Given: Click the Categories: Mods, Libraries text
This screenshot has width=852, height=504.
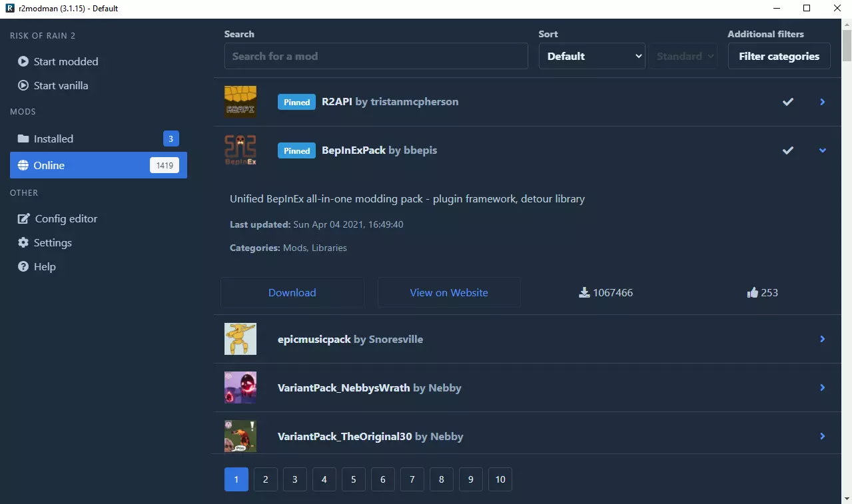Looking at the screenshot, I should pyautogui.click(x=288, y=248).
